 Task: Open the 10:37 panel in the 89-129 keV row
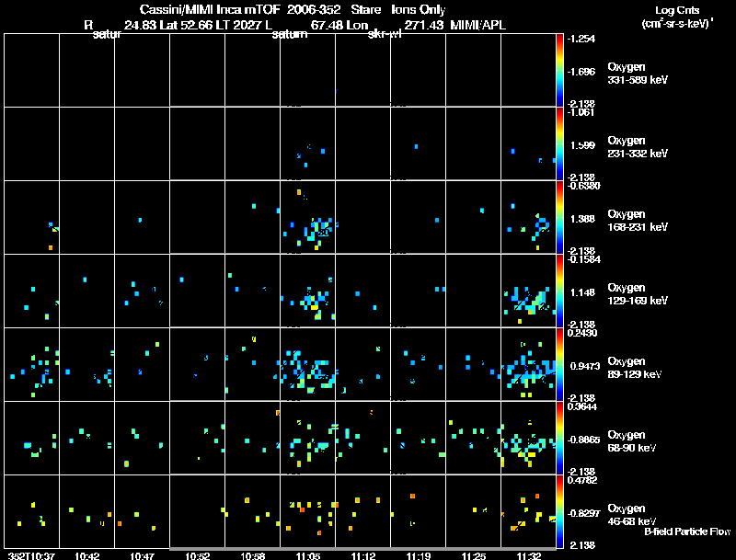(31, 364)
